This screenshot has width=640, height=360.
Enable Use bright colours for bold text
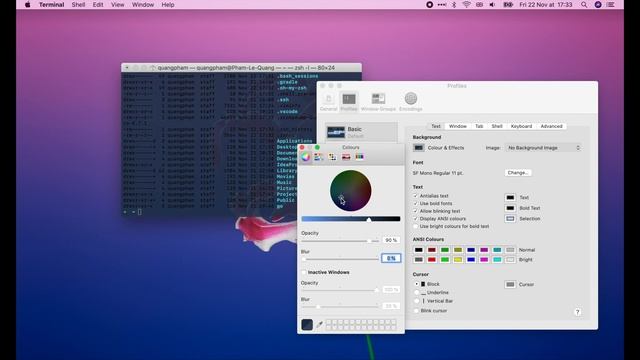coord(416,226)
